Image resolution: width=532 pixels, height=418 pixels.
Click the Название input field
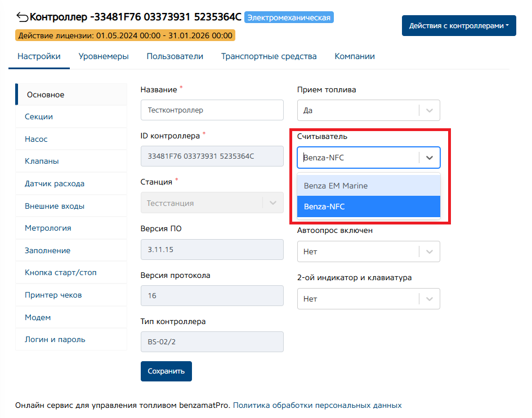(212, 110)
